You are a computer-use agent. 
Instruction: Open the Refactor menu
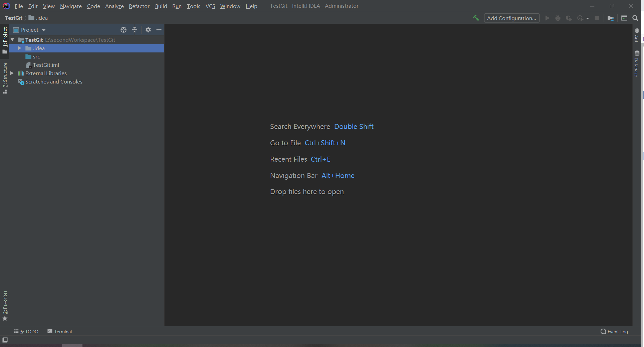click(x=139, y=6)
